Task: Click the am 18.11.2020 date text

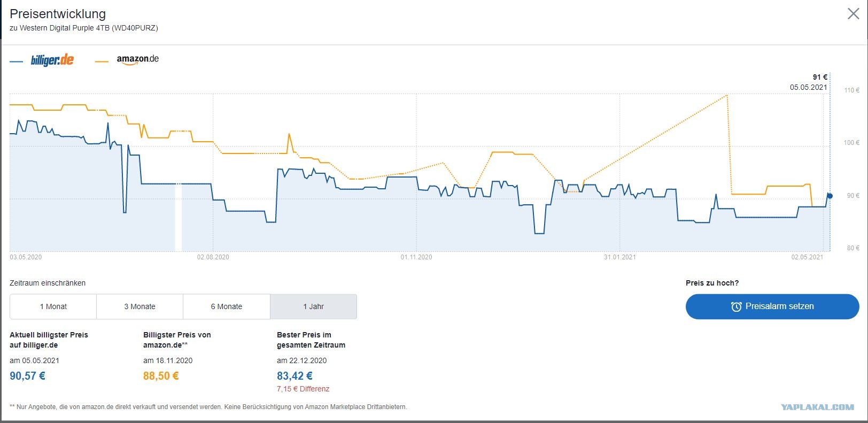Action: pos(168,360)
